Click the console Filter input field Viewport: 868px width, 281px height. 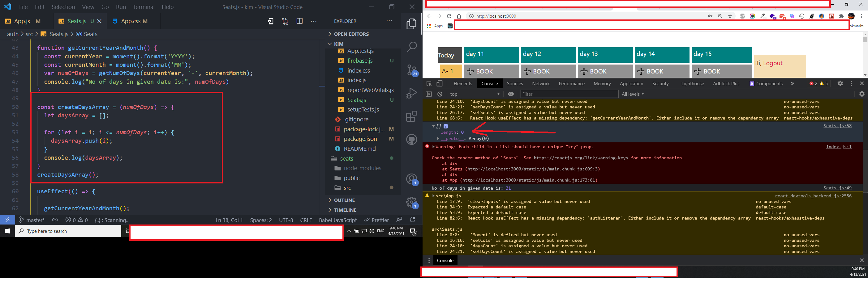tap(569, 94)
